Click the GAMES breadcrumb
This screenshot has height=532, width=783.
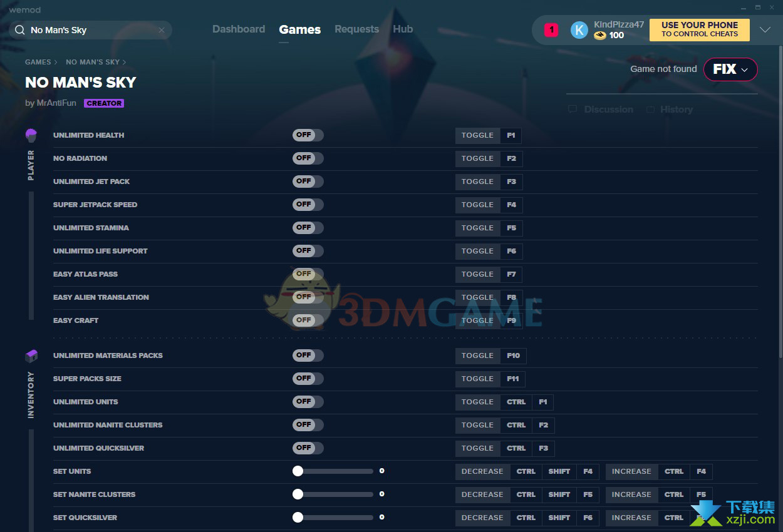38,62
